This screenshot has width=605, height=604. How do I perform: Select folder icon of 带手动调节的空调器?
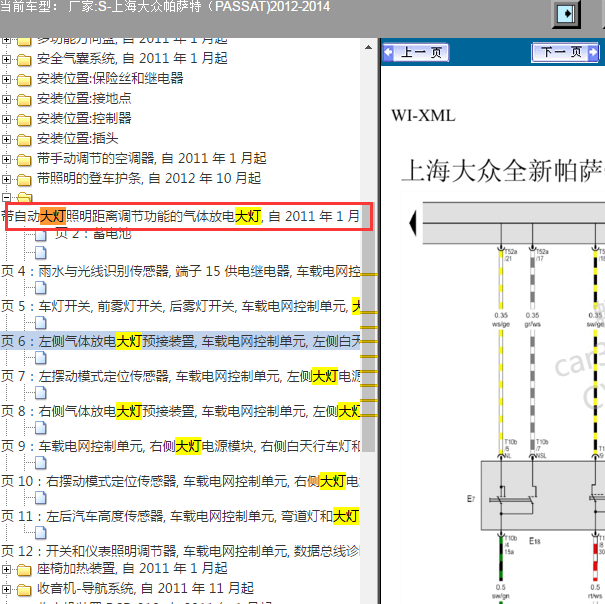pyautogui.click(x=24, y=159)
